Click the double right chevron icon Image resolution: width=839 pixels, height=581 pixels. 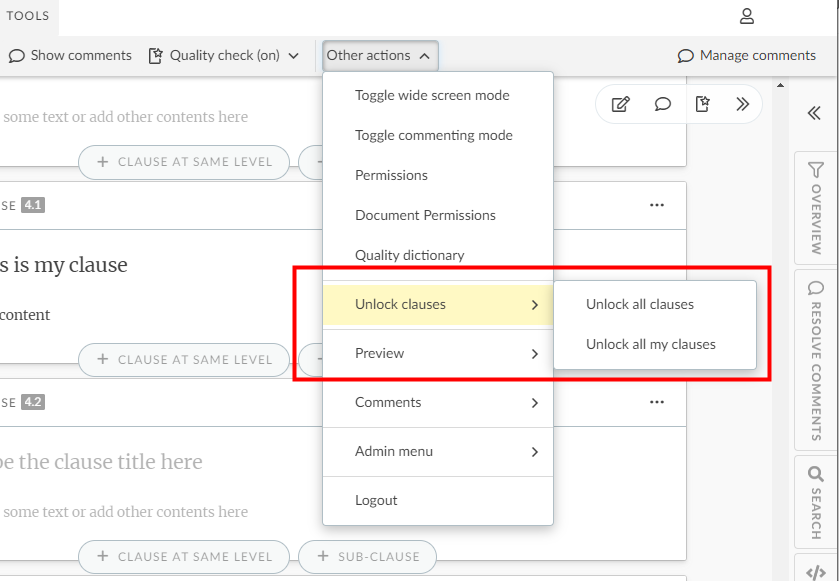tap(742, 104)
